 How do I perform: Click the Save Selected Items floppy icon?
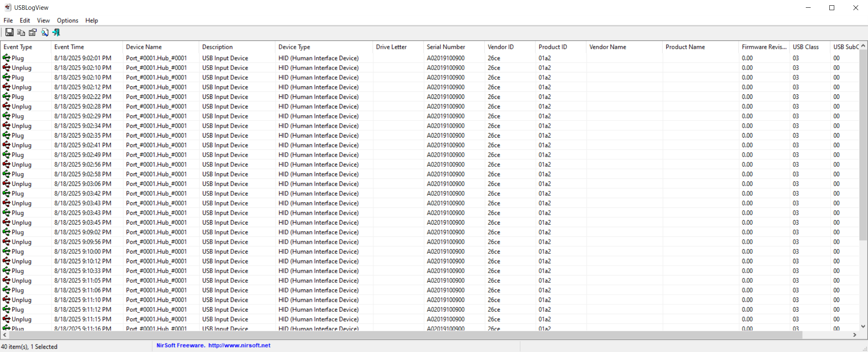9,32
